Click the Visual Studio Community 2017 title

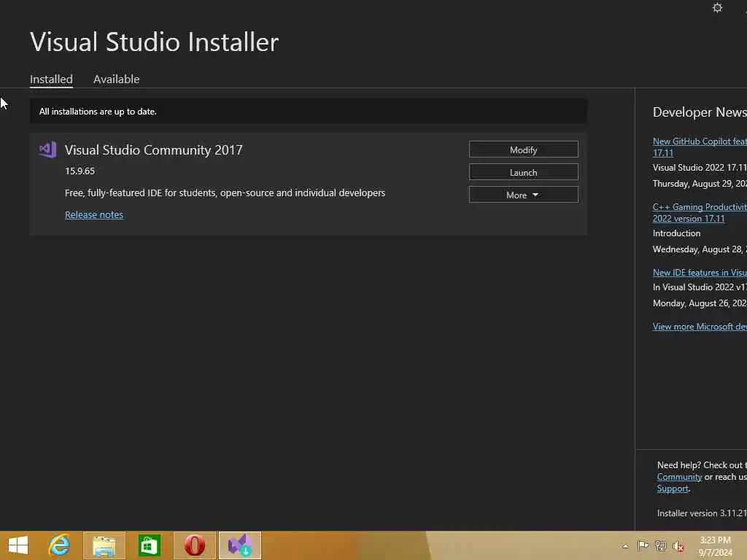click(153, 150)
